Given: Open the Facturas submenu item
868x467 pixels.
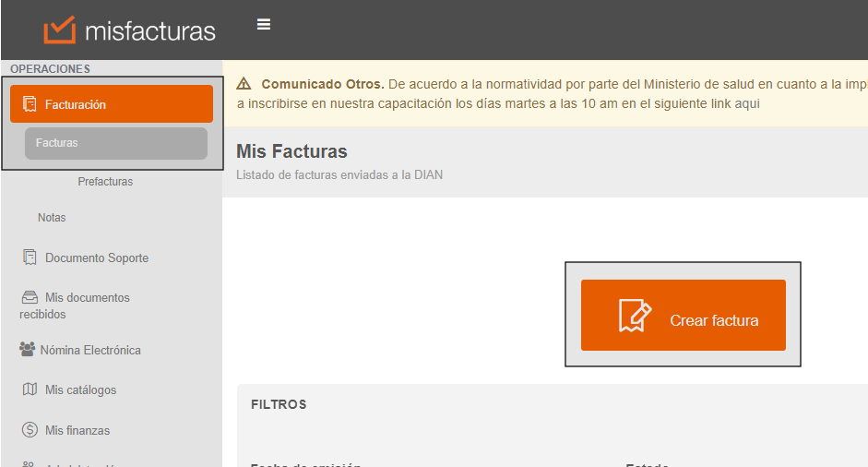Looking at the screenshot, I should 116,143.
